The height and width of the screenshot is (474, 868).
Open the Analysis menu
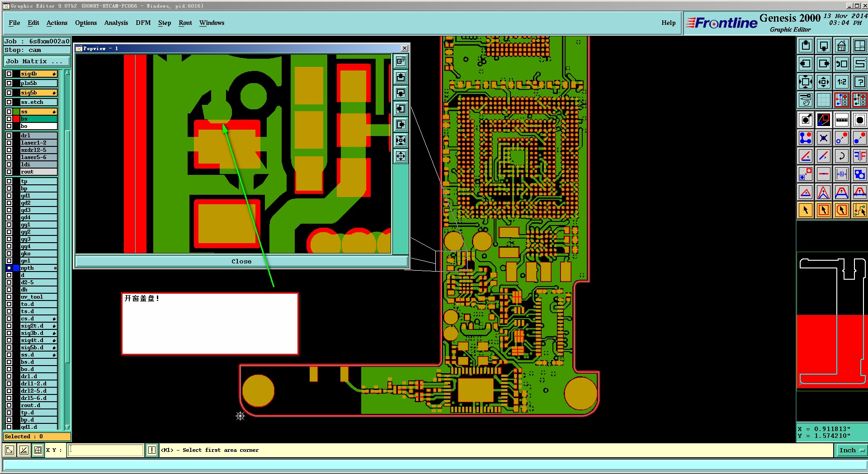click(x=116, y=23)
